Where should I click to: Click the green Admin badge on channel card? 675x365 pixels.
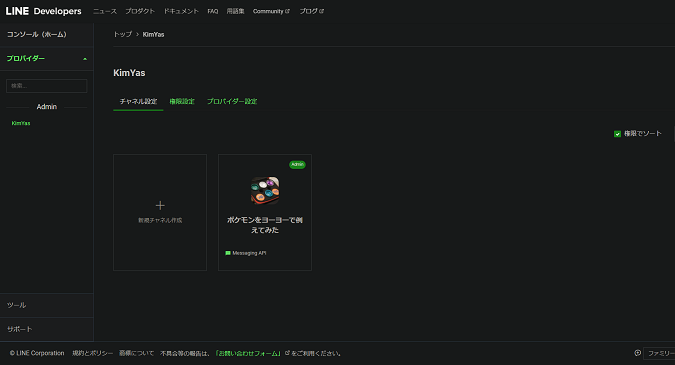pyautogui.click(x=297, y=164)
